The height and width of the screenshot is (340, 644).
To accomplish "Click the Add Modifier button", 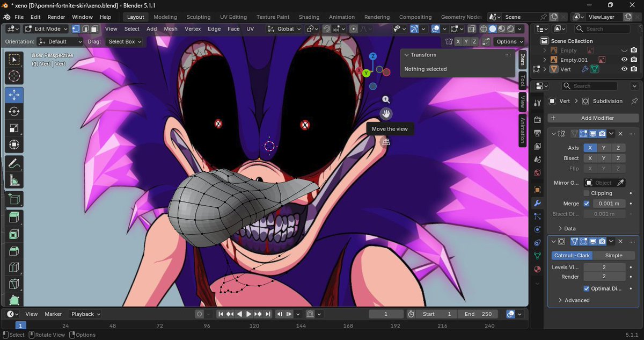I will [x=593, y=118].
